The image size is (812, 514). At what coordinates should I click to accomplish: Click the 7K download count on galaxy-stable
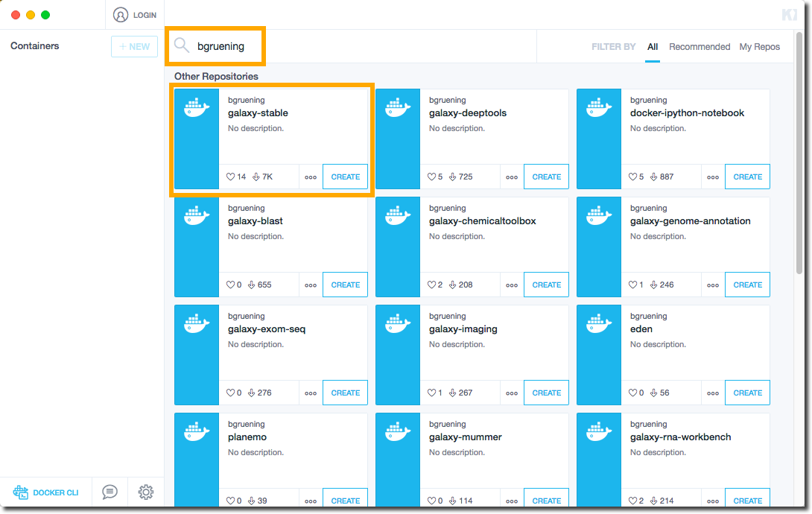(x=267, y=177)
